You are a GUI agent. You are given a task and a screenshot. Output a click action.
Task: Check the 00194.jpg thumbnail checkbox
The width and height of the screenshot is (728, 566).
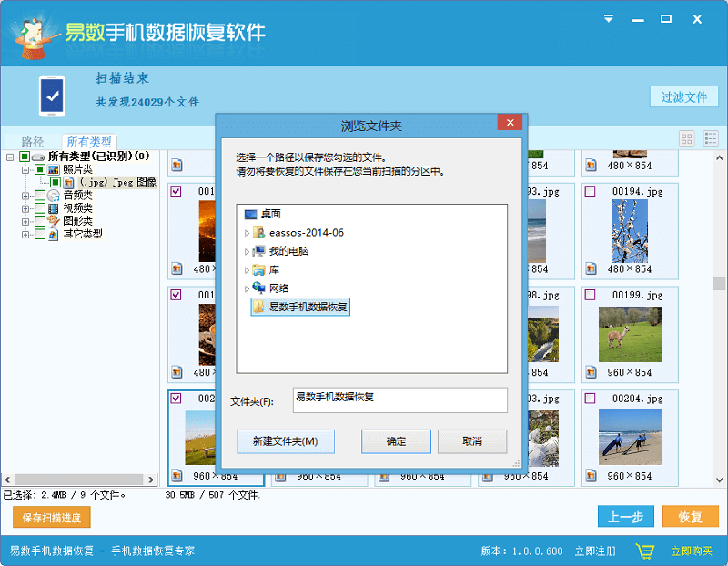tap(590, 191)
